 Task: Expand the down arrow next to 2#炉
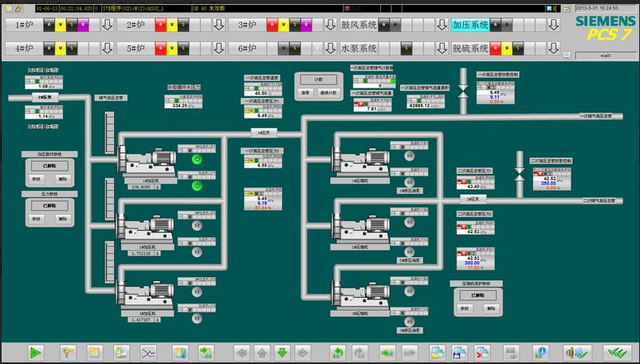[219, 25]
